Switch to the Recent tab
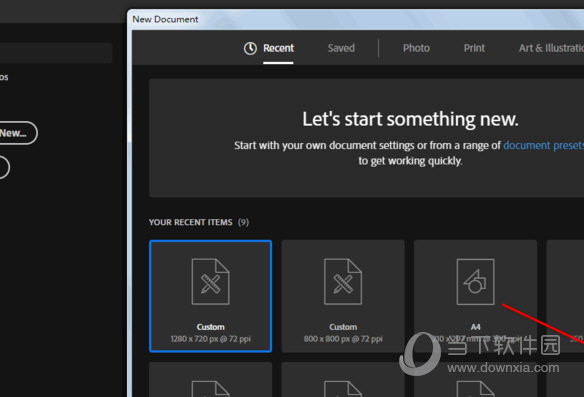The height and width of the screenshot is (397, 584). (278, 48)
